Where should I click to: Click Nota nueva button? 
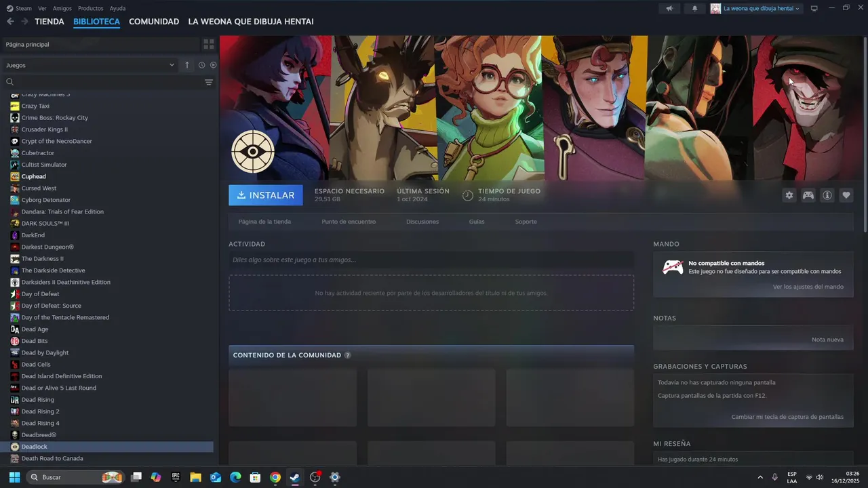[x=827, y=340]
